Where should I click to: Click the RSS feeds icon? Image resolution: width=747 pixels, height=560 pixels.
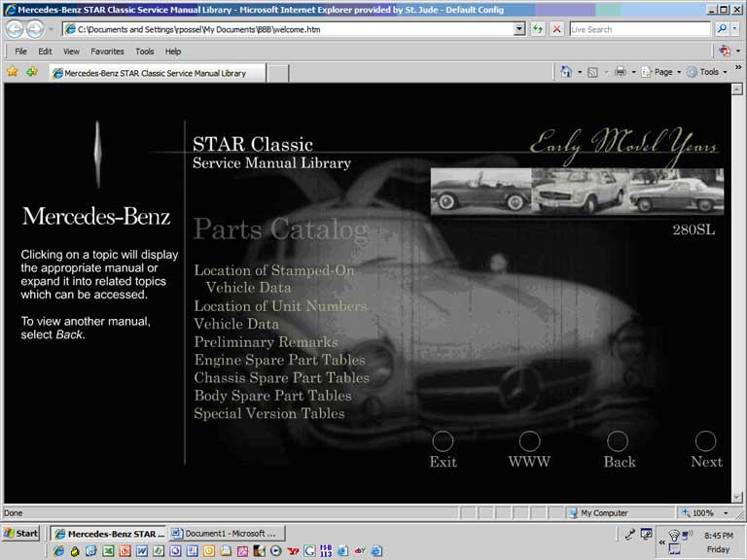[592, 72]
